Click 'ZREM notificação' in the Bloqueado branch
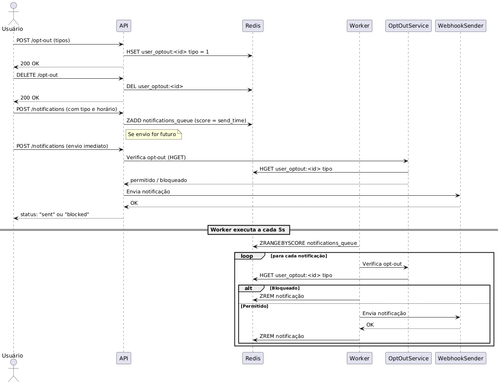This screenshot has height=384, width=500. (282, 296)
